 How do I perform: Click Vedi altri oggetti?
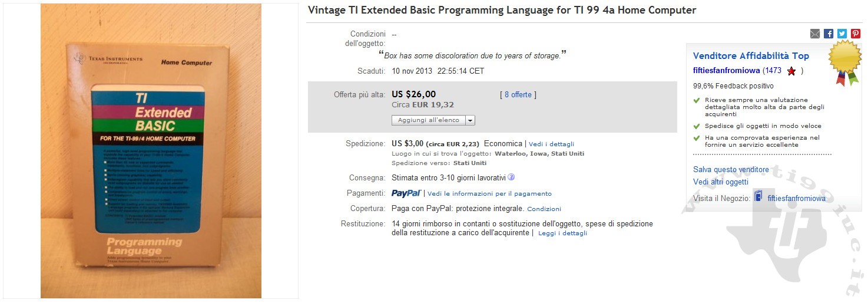[721, 182]
